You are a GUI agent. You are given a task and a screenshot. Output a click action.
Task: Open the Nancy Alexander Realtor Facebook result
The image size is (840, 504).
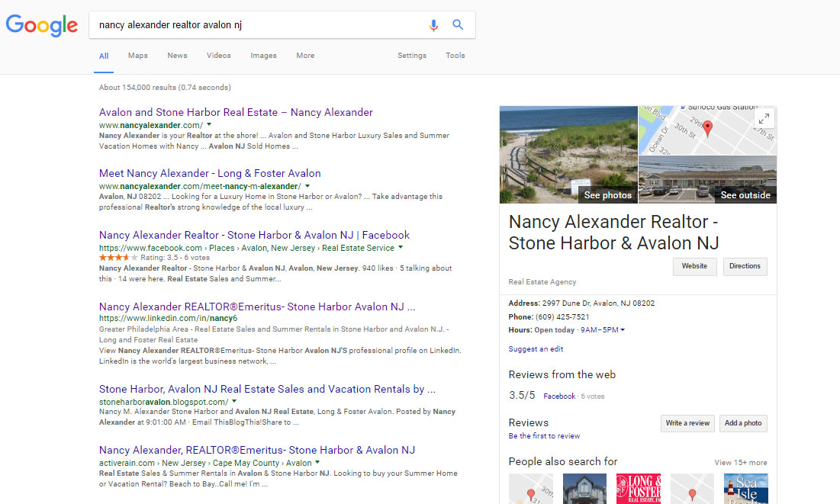click(254, 235)
